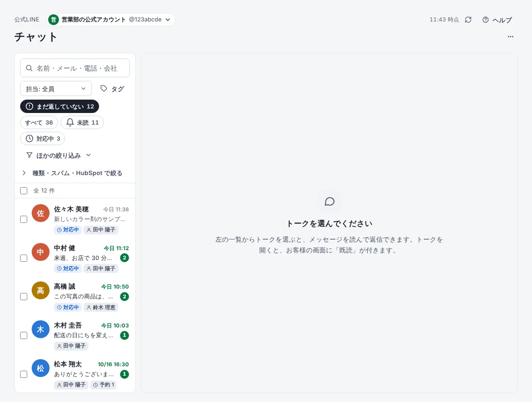Screen dimensions: 532x402
Task: Click the 中 avatar of 中村 健
Action: pyautogui.click(x=41, y=252)
